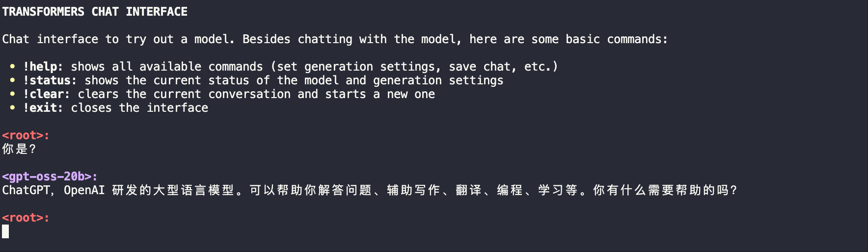Click the text 'closes the interface'
868x252 pixels.
point(139,108)
